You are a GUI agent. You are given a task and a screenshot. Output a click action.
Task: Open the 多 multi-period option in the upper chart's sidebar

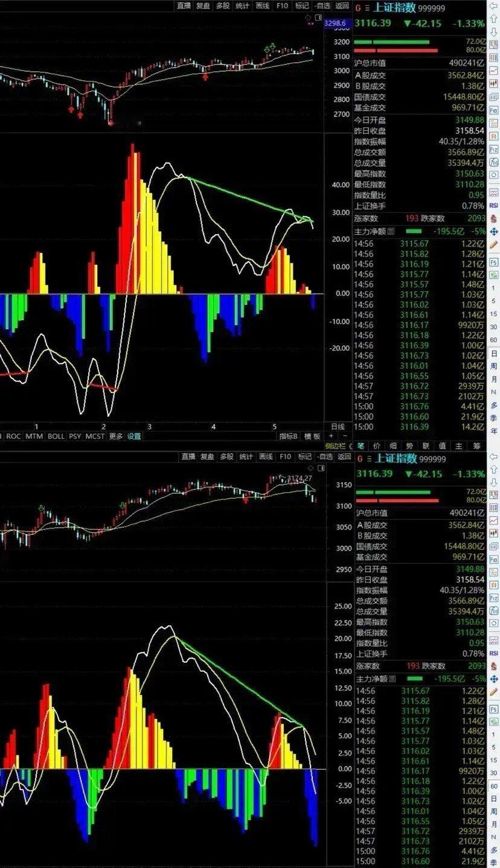coord(494,404)
